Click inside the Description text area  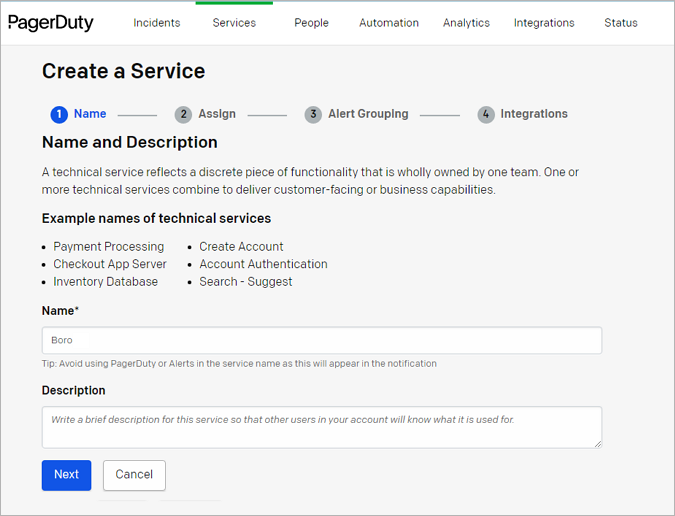click(x=322, y=427)
